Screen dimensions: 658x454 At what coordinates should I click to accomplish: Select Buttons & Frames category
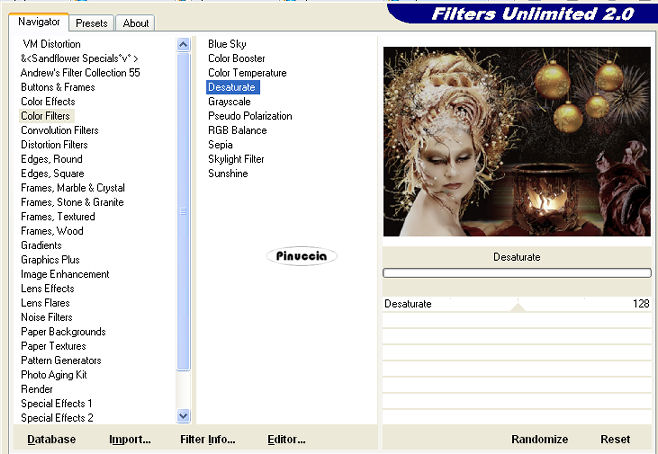coord(58,87)
